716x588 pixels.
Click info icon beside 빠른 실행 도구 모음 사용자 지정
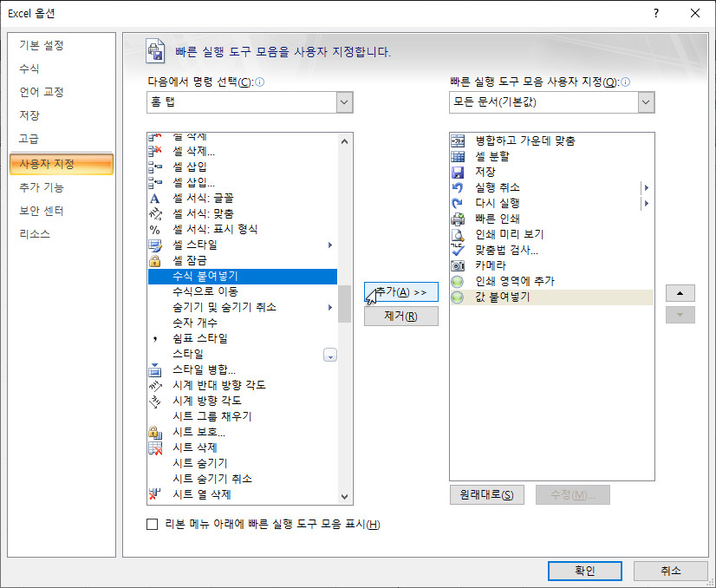626,82
